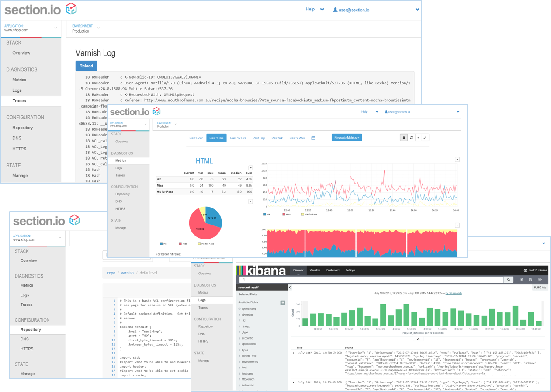Open the refresh options caret in the Metrics toolbar

coord(418,138)
